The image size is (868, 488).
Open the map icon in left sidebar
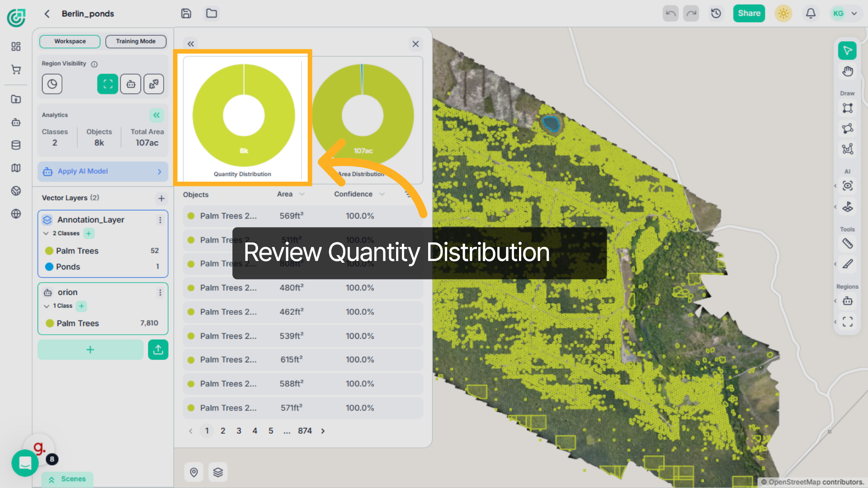coord(16,168)
